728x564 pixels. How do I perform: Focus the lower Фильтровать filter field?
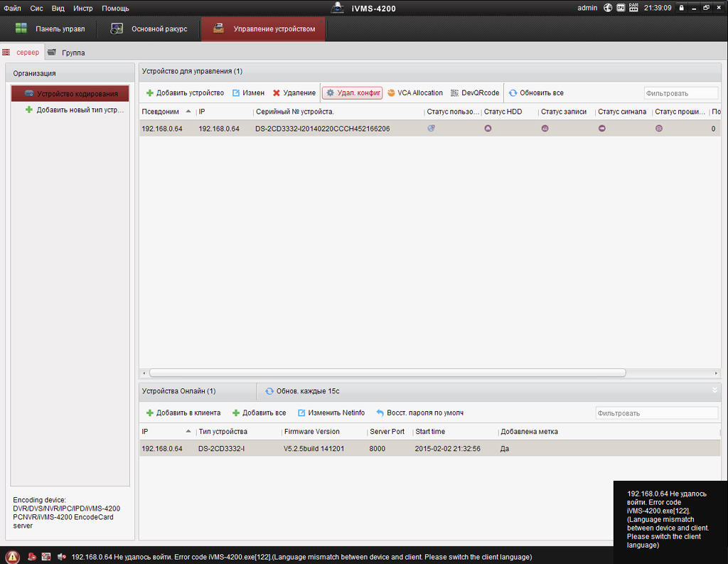[x=656, y=413]
